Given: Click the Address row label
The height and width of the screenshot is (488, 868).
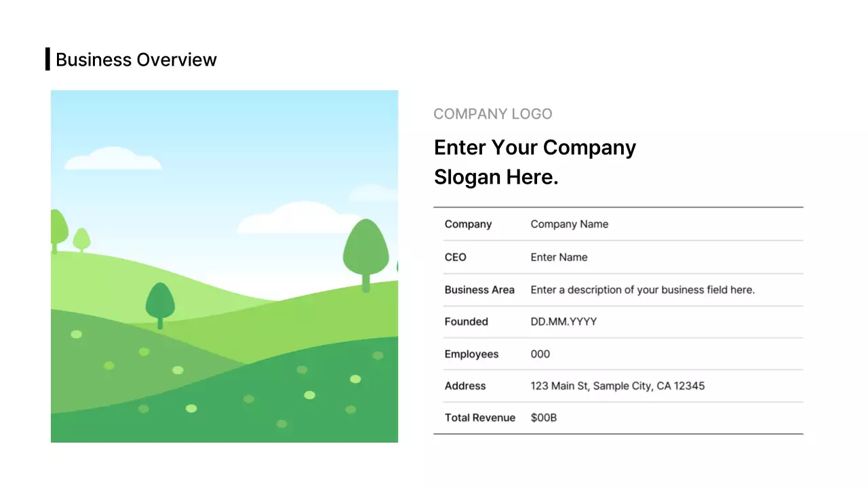Looking at the screenshot, I should 465,386.
